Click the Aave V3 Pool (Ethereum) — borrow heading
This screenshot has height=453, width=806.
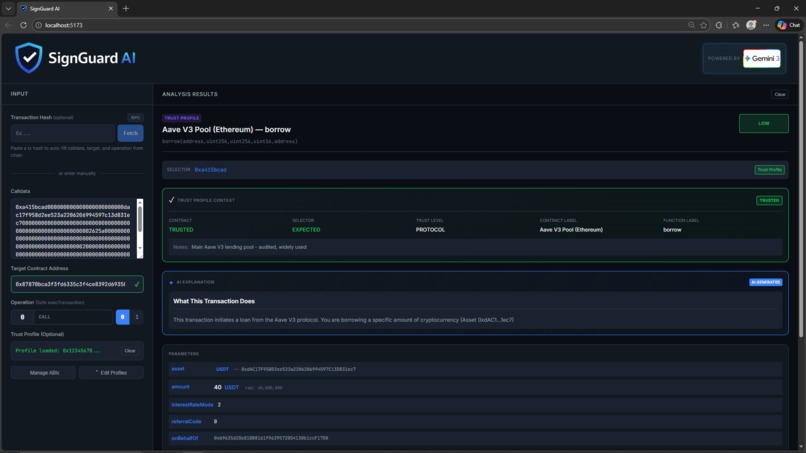tap(226, 130)
